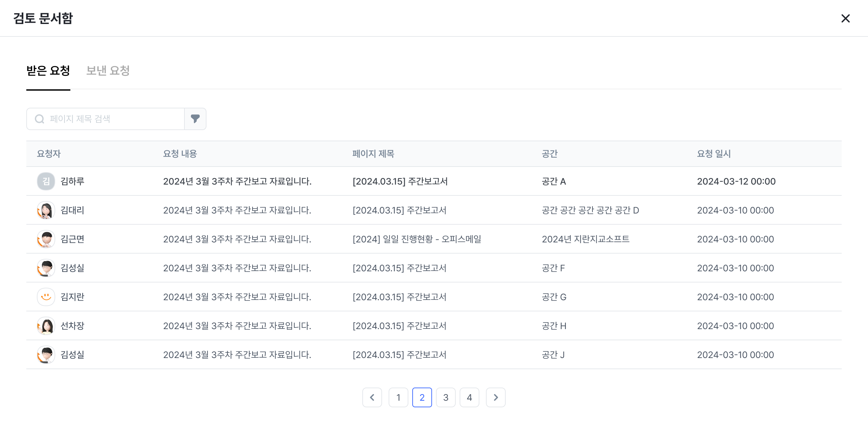Viewport: 868px width, 448px height.
Task: Jump to page 4
Action: [469, 397]
